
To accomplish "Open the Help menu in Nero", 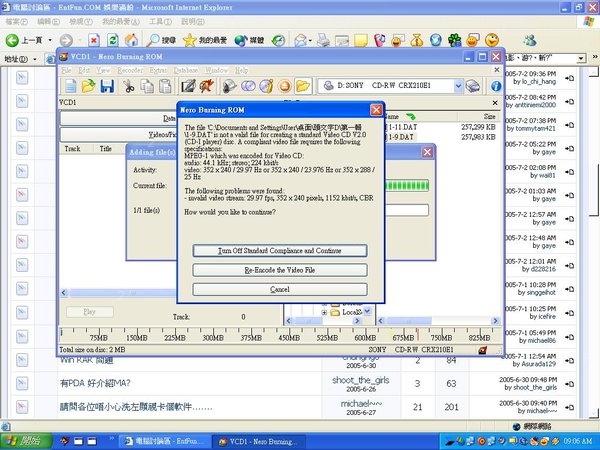I will point(241,70).
